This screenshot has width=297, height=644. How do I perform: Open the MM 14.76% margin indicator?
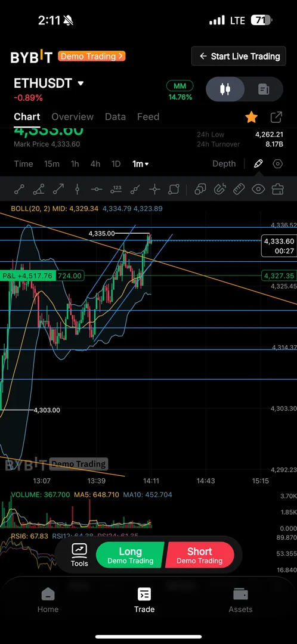tap(180, 91)
